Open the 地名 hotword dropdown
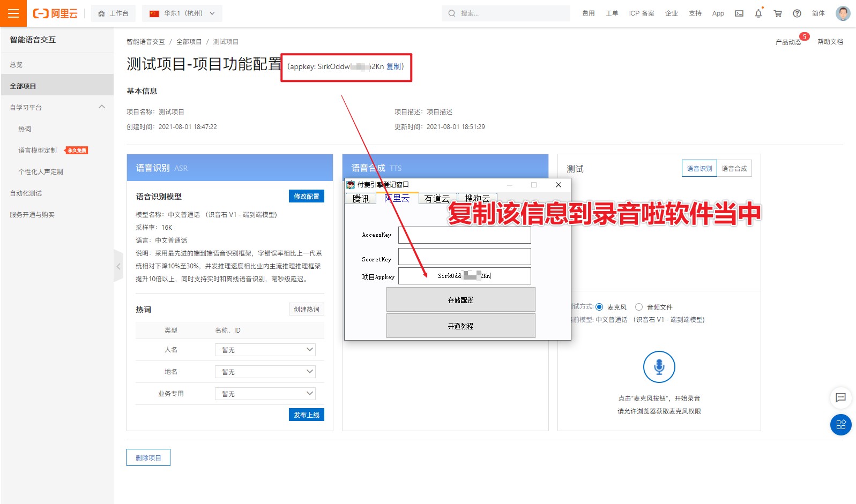The image size is (856, 504). [x=265, y=371]
